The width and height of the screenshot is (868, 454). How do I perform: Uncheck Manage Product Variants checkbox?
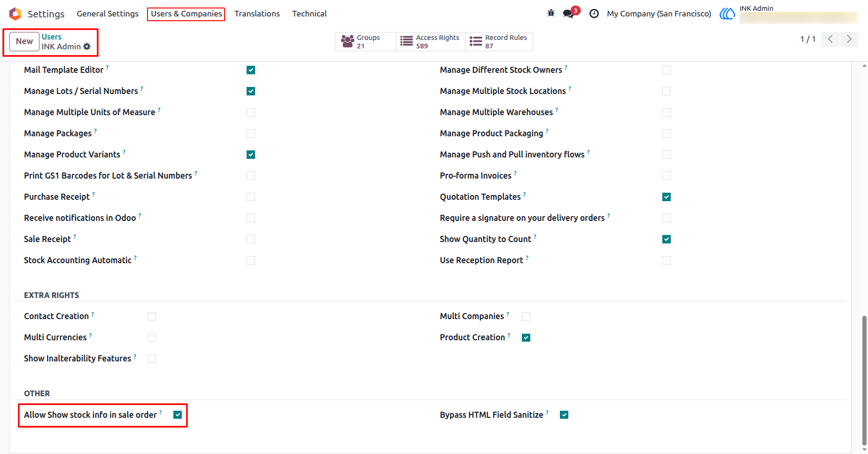pos(251,155)
